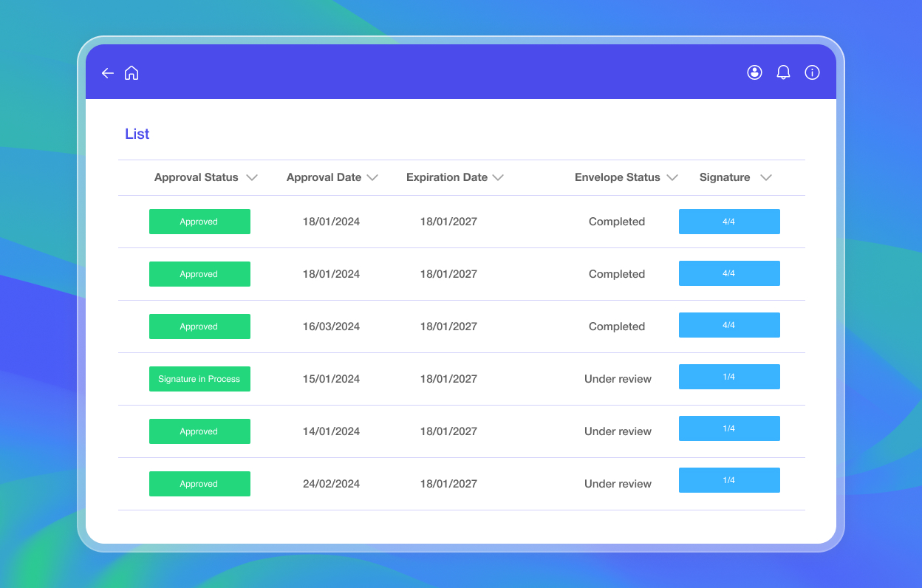Click the Signature column header
Image resolution: width=922 pixels, height=588 pixels.
[x=725, y=177]
